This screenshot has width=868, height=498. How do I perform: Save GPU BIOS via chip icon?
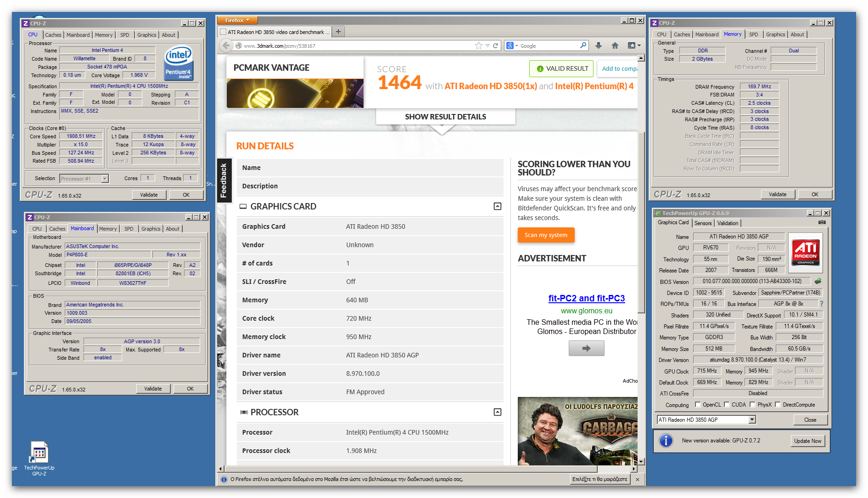tap(818, 281)
